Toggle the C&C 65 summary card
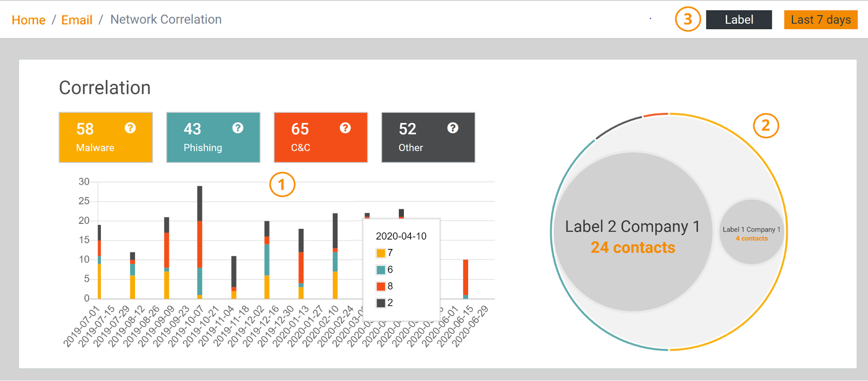This screenshot has height=381, width=868. (320, 137)
